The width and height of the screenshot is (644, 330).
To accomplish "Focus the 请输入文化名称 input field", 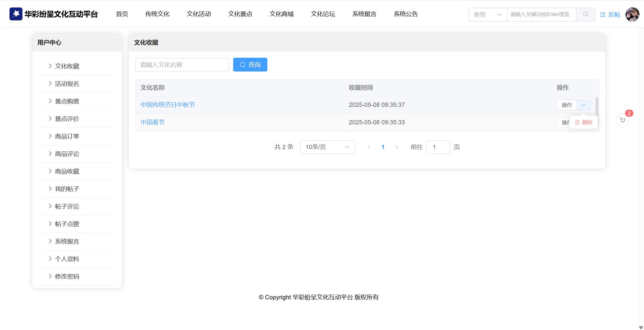I will (x=182, y=65).
